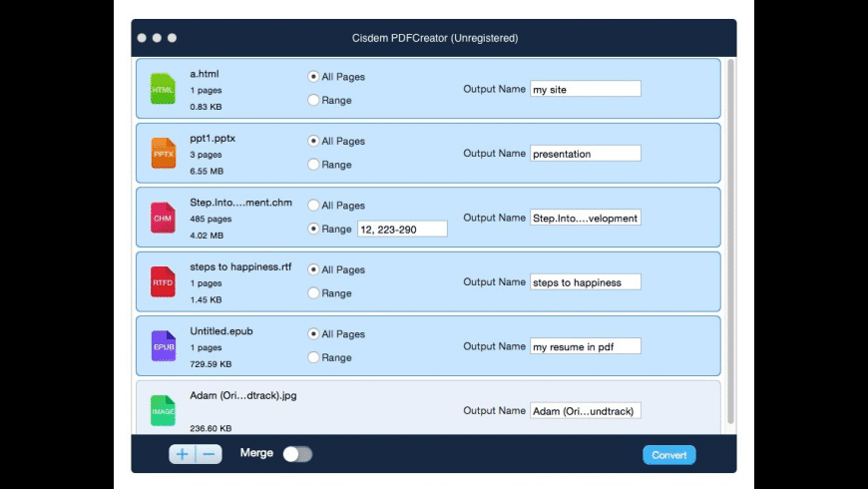Click the '236.60 KB' size text
This screenshot has height=489, width=868.
[x=211, y=428]
